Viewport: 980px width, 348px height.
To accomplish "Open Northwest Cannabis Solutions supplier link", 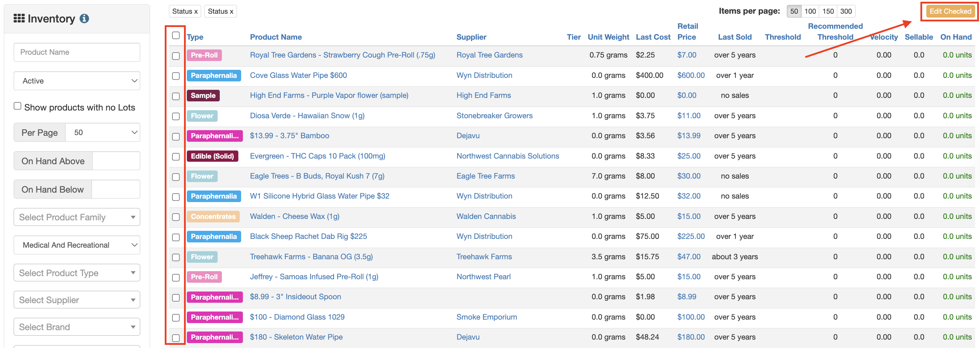I will (x=508, y=156).
